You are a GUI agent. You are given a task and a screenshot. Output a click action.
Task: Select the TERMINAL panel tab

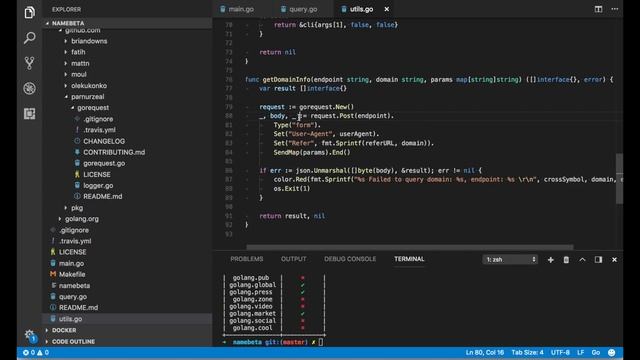pyautogui.click(x=409, y=259)
